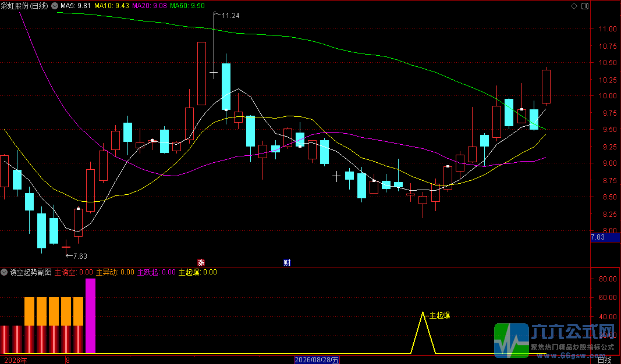The width and height of the screenshot is (621, 364).
Task: Click the last red candlestick at the right edge
Action: click(546, 86)
